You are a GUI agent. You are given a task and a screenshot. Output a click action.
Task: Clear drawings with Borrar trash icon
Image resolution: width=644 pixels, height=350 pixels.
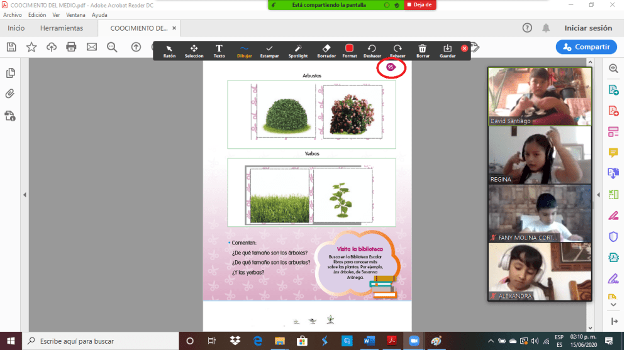pyautogui.click(x=423, y=51)
